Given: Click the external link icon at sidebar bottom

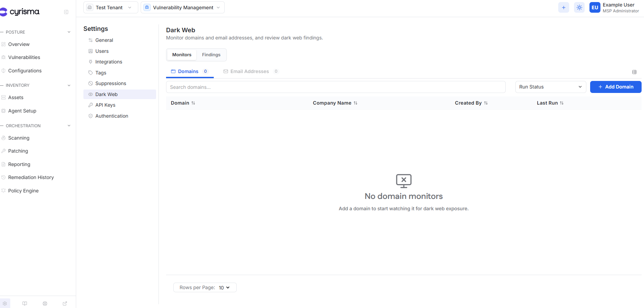Looking at the screenshot, I should [x=65, y=304].
